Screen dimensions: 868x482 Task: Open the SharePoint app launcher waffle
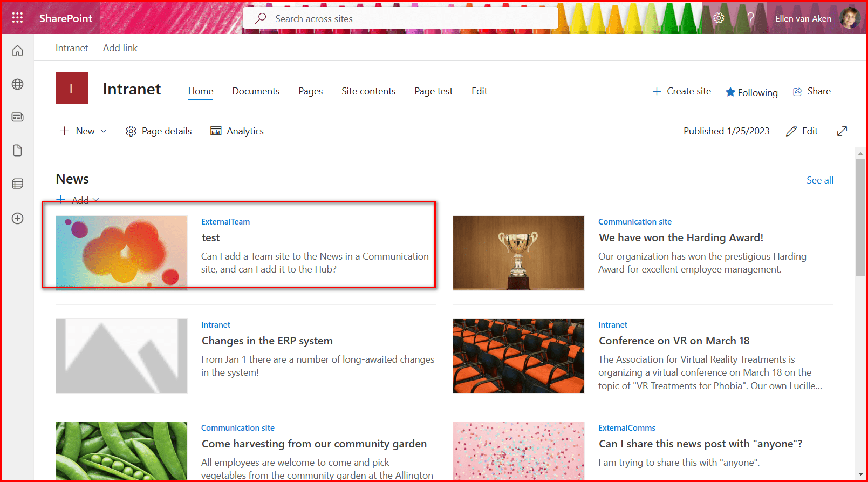(x=17, y=18)
